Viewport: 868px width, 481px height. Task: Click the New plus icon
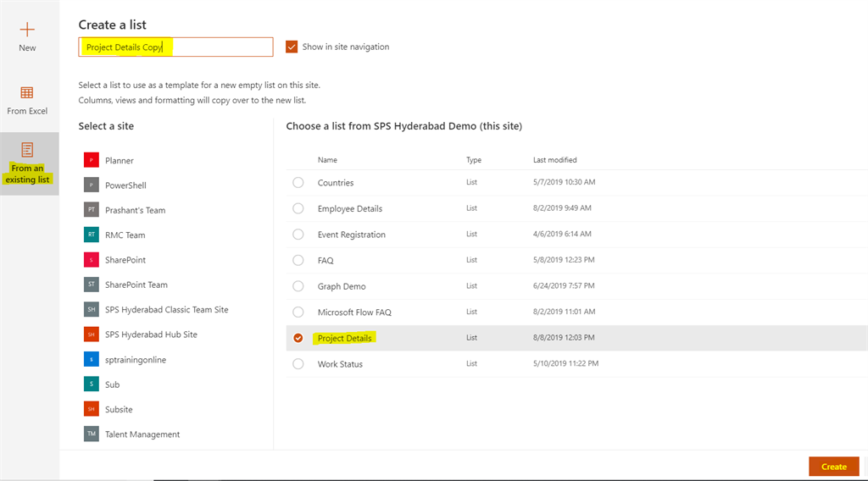27,30
